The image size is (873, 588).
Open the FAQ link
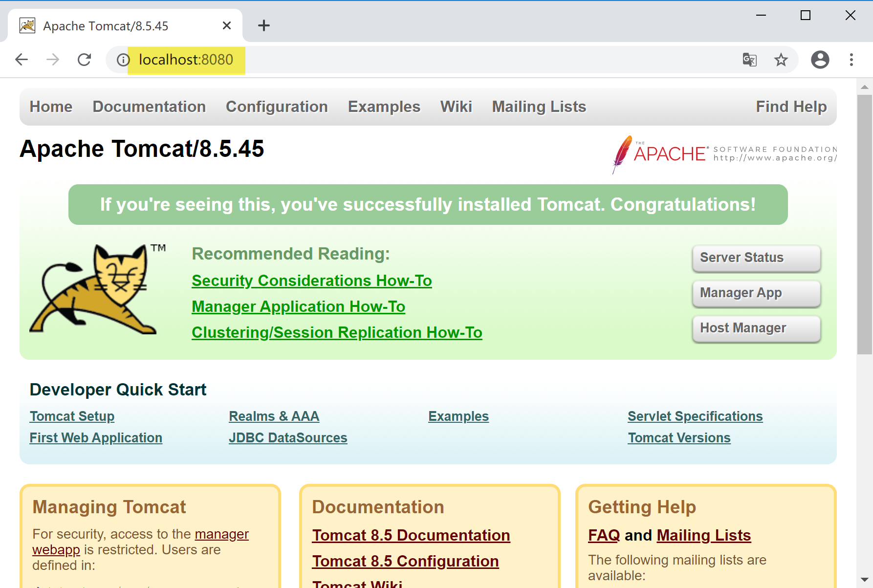604,535
